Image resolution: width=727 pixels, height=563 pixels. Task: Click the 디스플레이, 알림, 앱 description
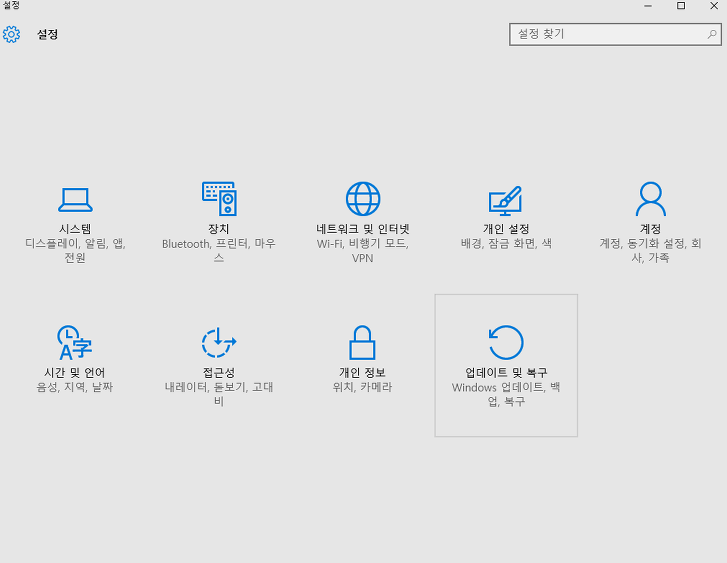point(75,250)
